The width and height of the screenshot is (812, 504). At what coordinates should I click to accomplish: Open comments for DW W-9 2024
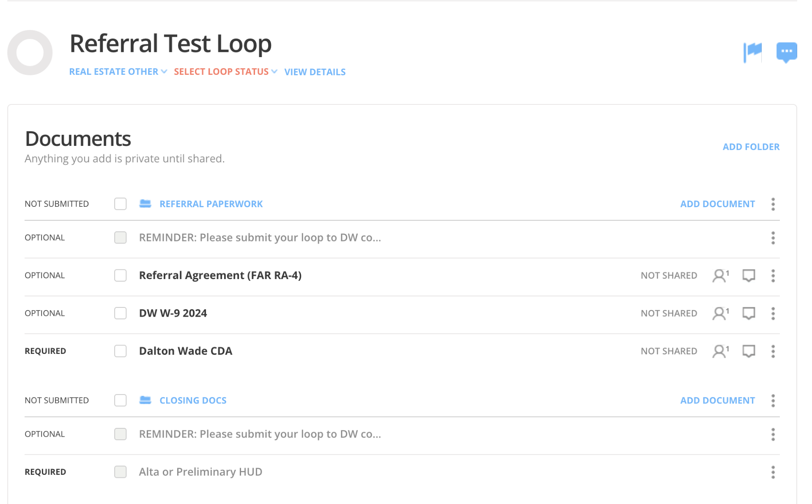point(749,313)
